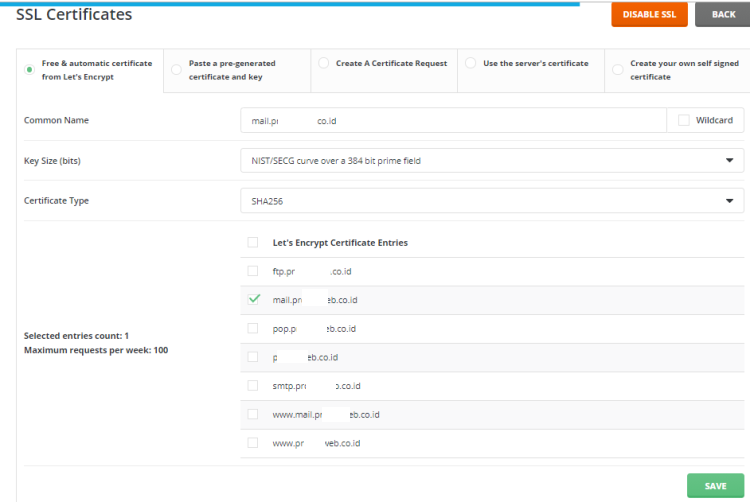Check the pop subdomain entry
The height and width of the screenshot is (502, 750).
coord(253,328)
